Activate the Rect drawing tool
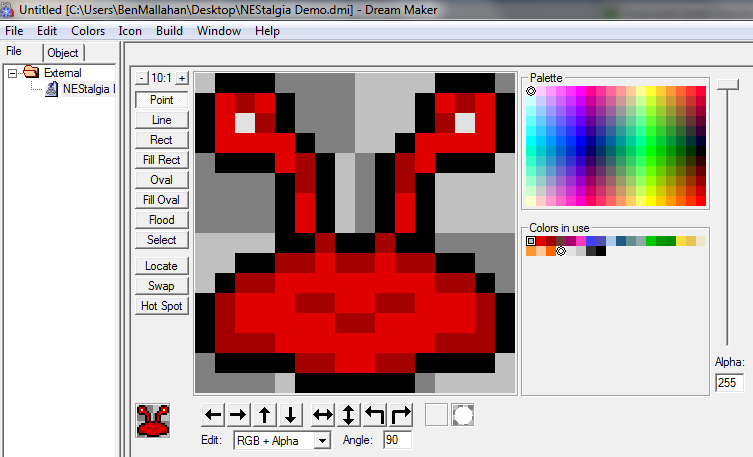The width and height of the screenshot is (753, 457). tap(161, 140)
